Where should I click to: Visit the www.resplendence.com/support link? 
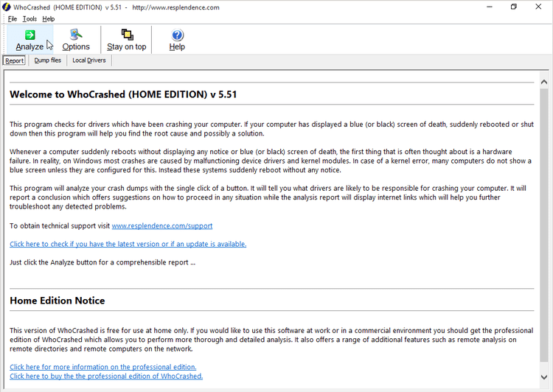click(x=162, y=226)
